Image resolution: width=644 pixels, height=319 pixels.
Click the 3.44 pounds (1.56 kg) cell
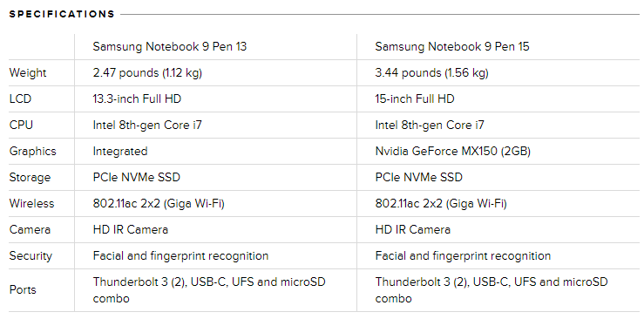coord(431,73)
